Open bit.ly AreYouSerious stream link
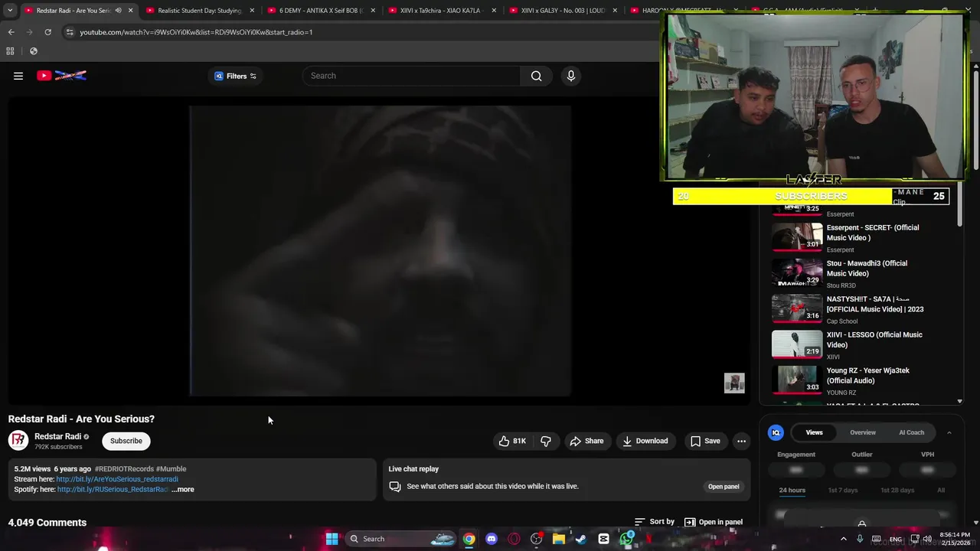The width and height of the screenshot is (980, 551). click(x=117, y=479)
